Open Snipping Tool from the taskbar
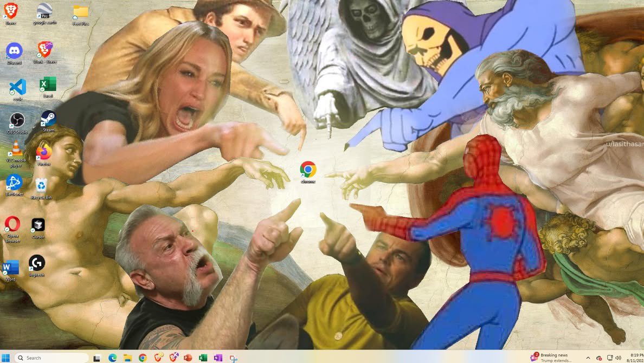This screenshot has width=644, height=363. tap(233, 359)
